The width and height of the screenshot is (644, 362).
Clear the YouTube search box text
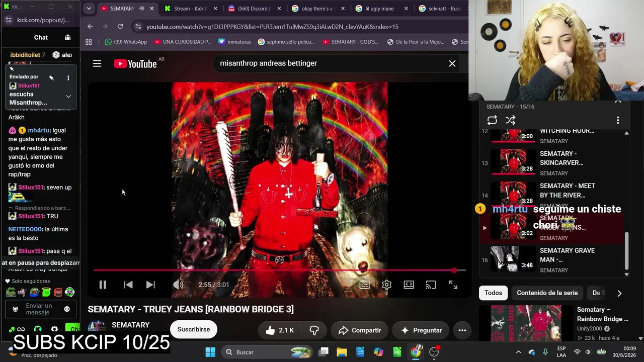(x=452, y=63)
